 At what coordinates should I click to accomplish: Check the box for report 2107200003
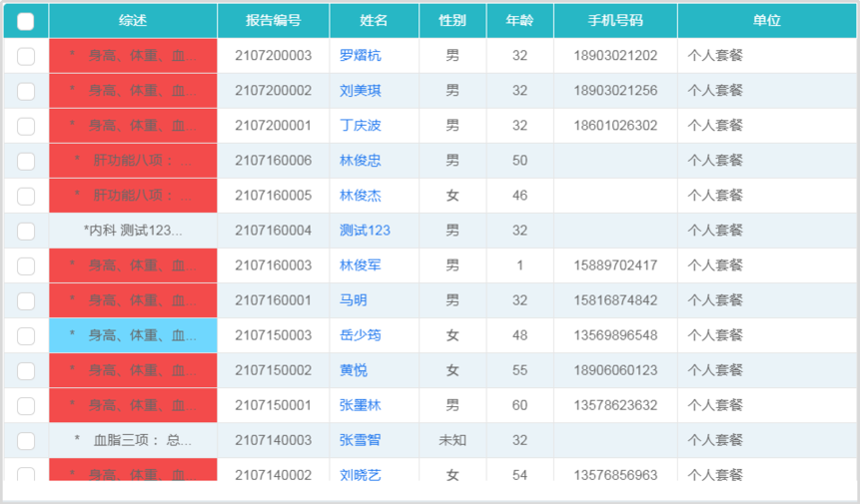pos(26,56)
